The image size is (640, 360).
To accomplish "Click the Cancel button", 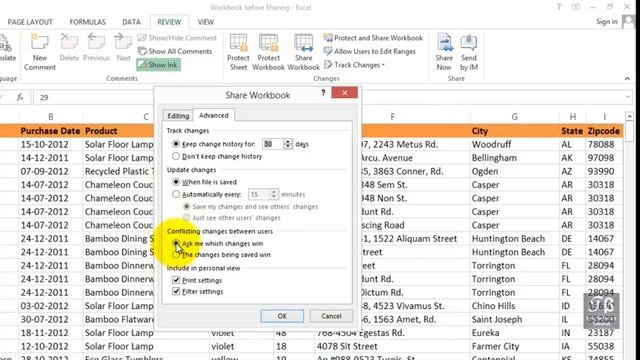I will [x=331, y=316].
